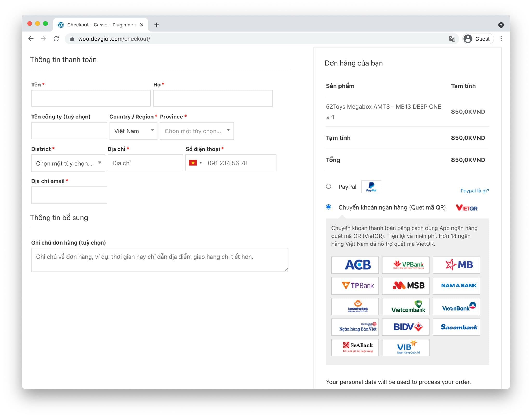Click the Ngân hàng Bản Việt logo
This screenshot has height=418, width=532.
[x=355, y=327]
